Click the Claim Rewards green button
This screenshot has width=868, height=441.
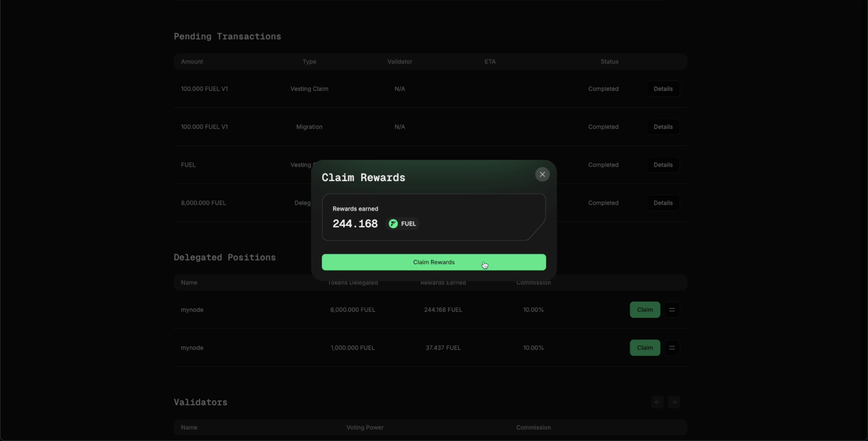click(x=434, y=262)
